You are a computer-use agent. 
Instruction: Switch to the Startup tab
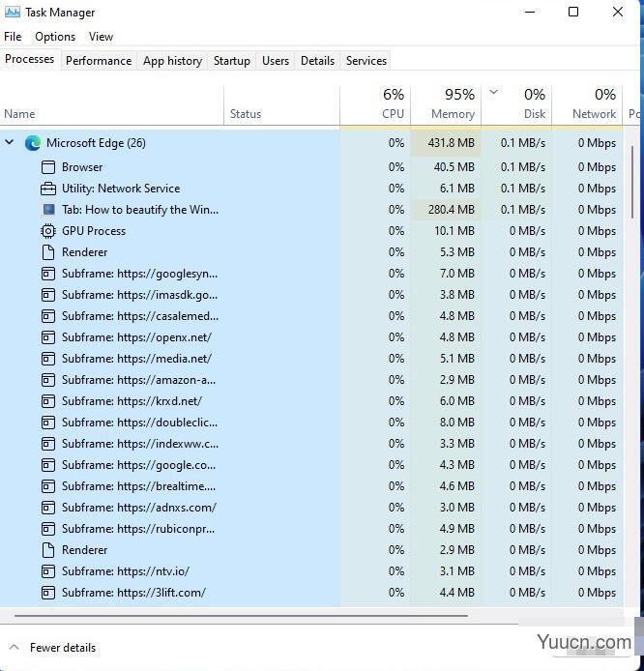tap(232, 61)
